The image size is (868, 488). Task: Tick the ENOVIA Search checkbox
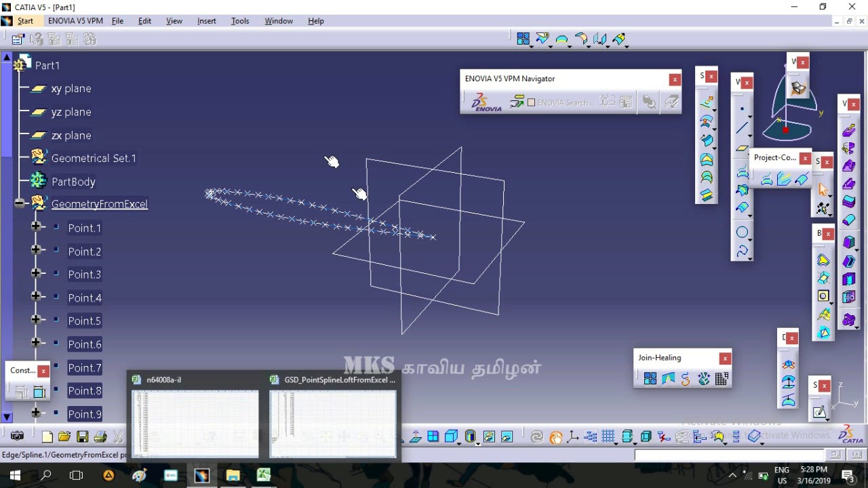click(532, 102)
